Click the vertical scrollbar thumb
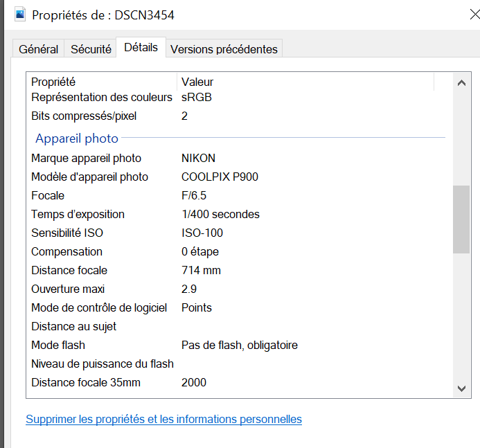480x448 pixels. 461,219
